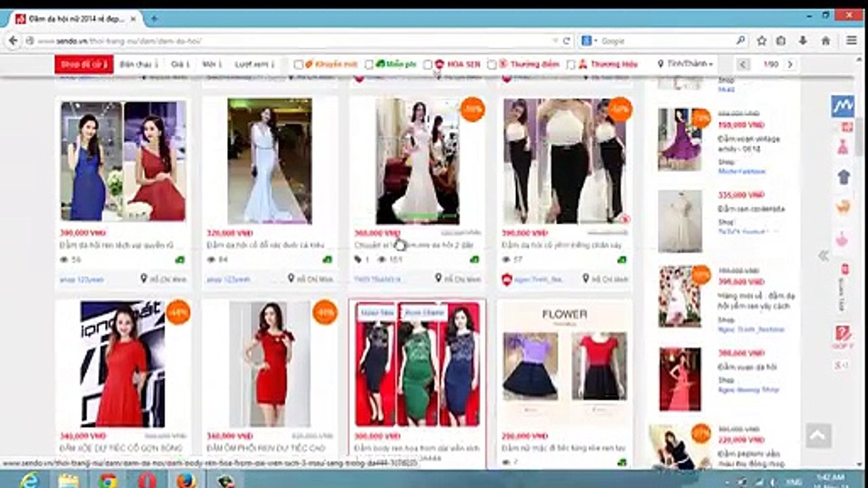The width and height of the screenshot is (868, 488).
Task: Open the pink perfume bottle category icon
Action: coord(843,238)
